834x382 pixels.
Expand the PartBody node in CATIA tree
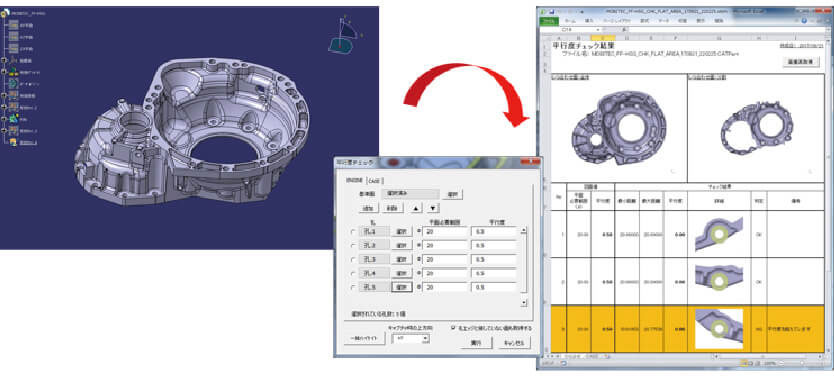tap(4, 72)
